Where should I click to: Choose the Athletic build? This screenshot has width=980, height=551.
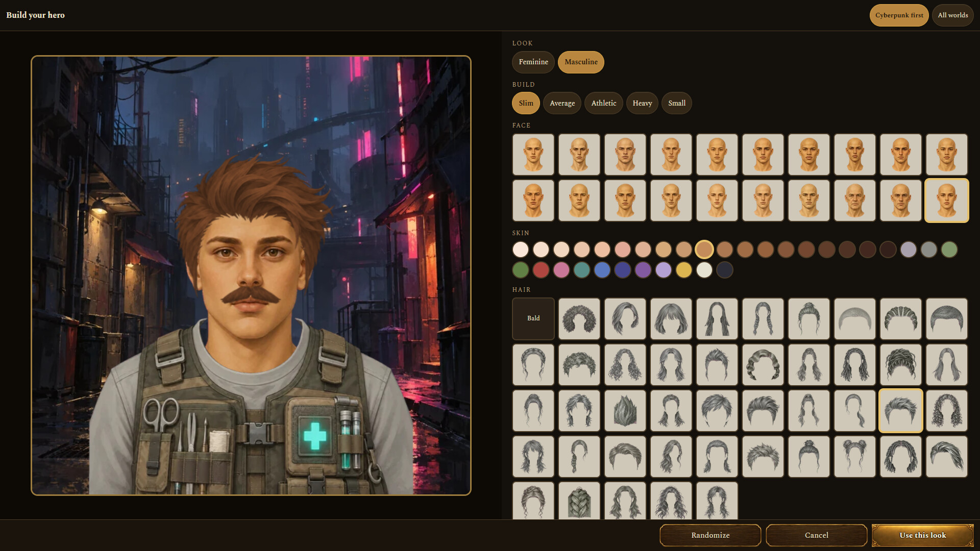604,103
